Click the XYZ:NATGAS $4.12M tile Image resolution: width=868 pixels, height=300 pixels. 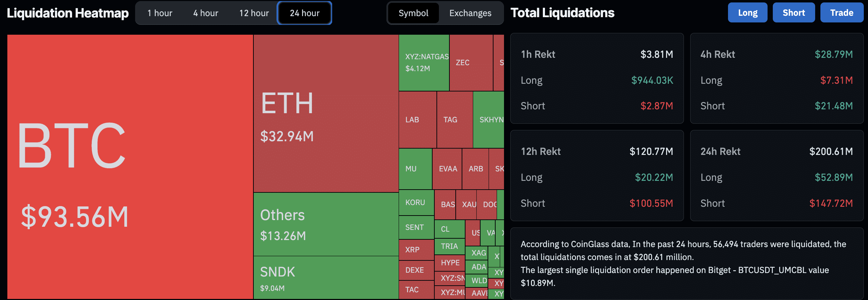[x=424, y=63]
